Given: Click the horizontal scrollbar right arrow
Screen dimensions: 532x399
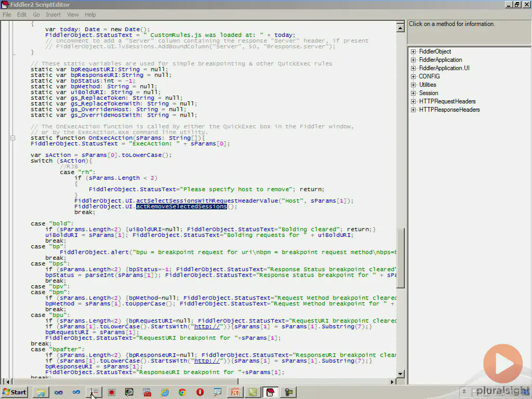Looking at the screenshot, I should pyautogui.click(x=392, y=382).
